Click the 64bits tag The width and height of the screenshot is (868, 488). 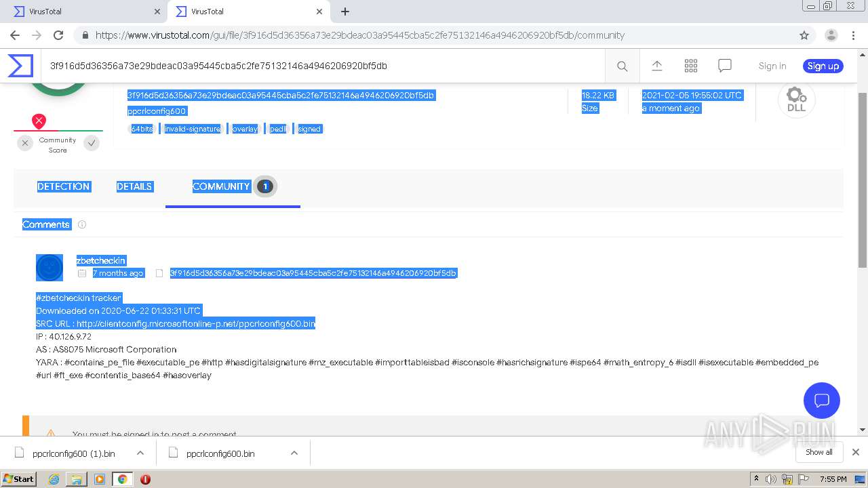[x=141, y=129]
